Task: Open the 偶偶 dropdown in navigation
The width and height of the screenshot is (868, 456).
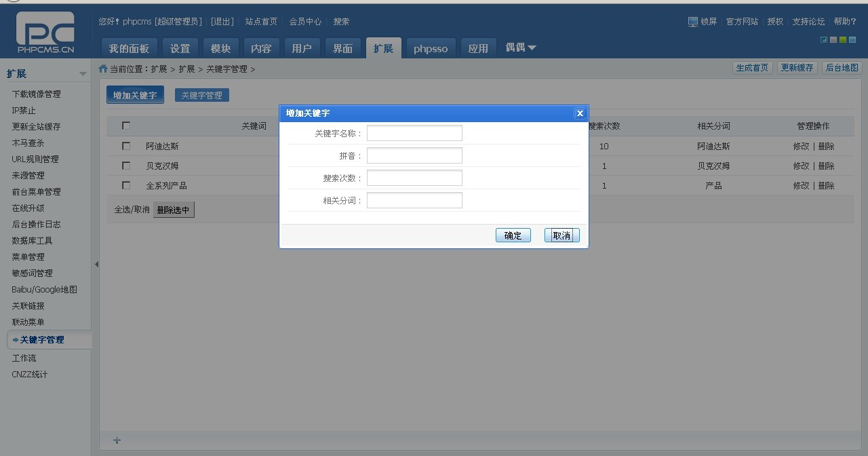Action: click(521, 47)
